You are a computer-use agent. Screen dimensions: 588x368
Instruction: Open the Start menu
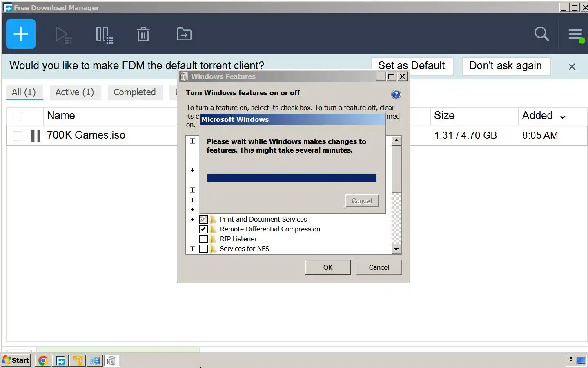coord(16,360)
